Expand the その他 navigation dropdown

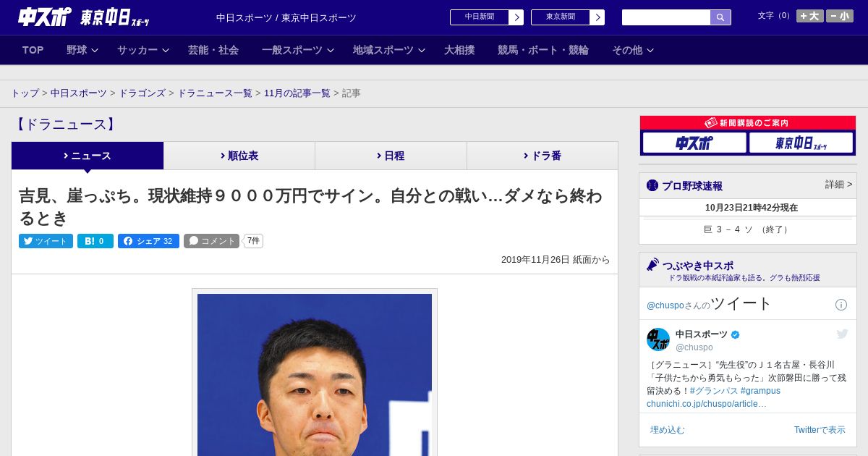(633, 50)
